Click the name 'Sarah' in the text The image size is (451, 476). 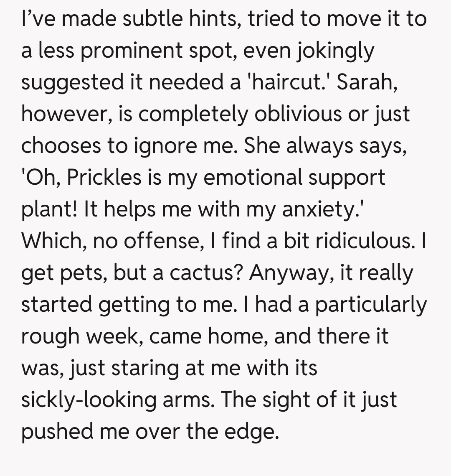tap(364, 82)
